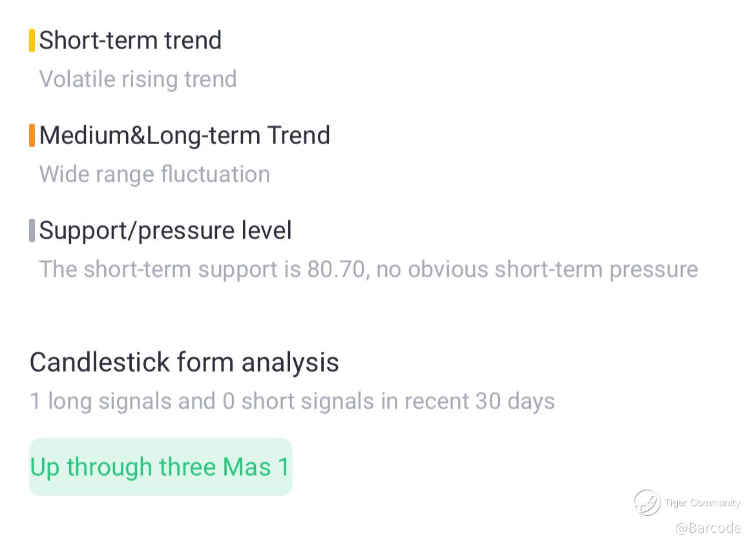Screen dimensions: 756x545
Task: Click the 80.70 short-term support value
Action: (x=336, y=269)
